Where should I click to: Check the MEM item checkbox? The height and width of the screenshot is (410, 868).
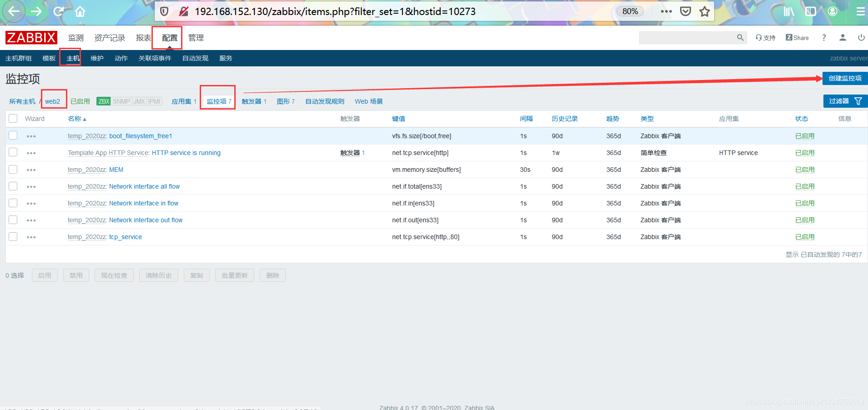(13, 169)
